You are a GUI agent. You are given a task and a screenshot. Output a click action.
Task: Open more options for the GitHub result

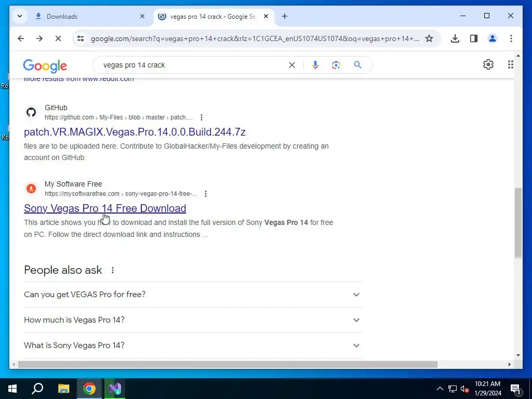click(202, 117)
